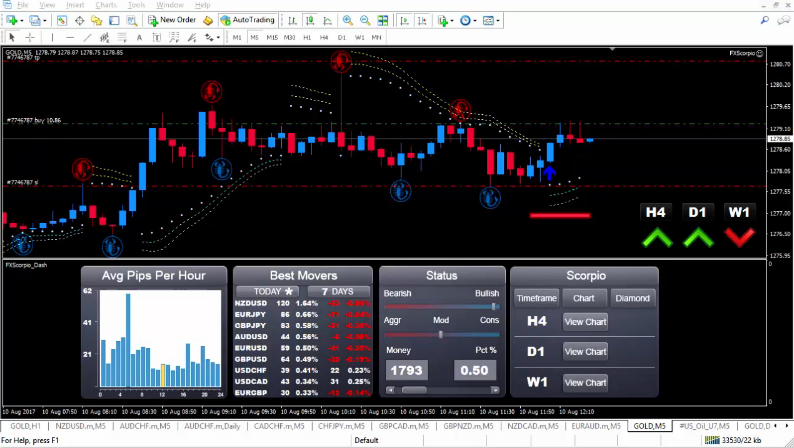The height and width of the screenshot is (448, 794).
Task: Switch timeframe to MN
Action: coord(376,37)
